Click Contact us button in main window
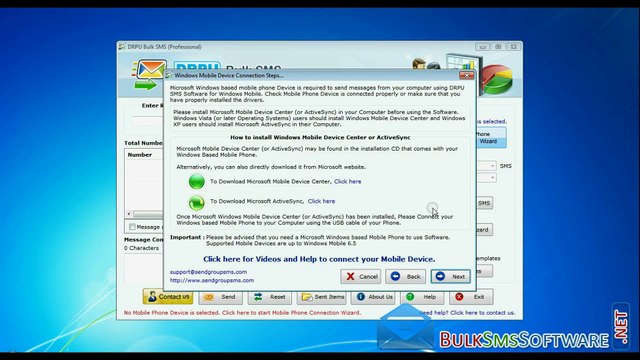640x360 pixels. click(x=168, y=297)
